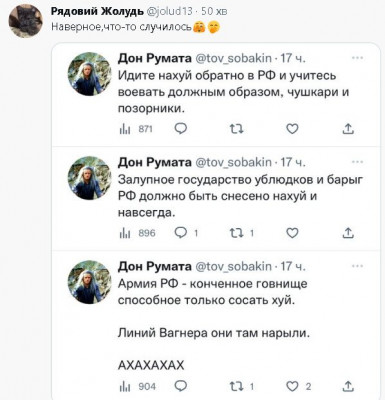Reply to the tweet ending with АХАХАХАХ

point(181,386)
